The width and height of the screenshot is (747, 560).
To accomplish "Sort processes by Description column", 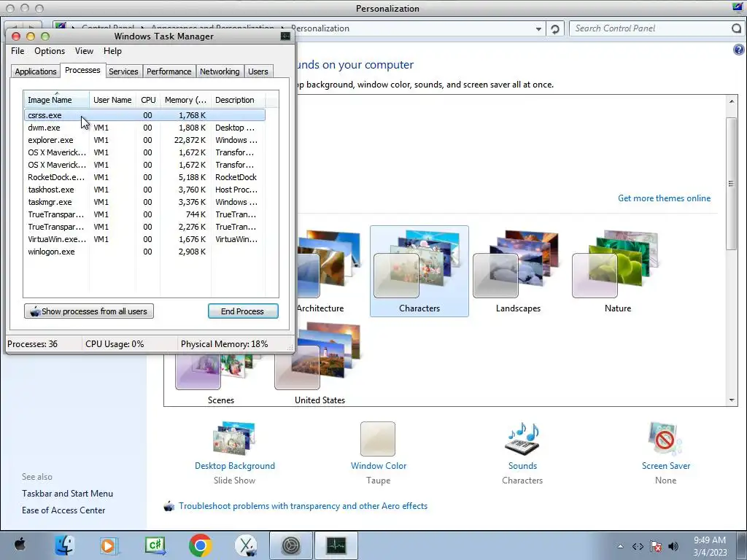I will click(x=238, y=100).
